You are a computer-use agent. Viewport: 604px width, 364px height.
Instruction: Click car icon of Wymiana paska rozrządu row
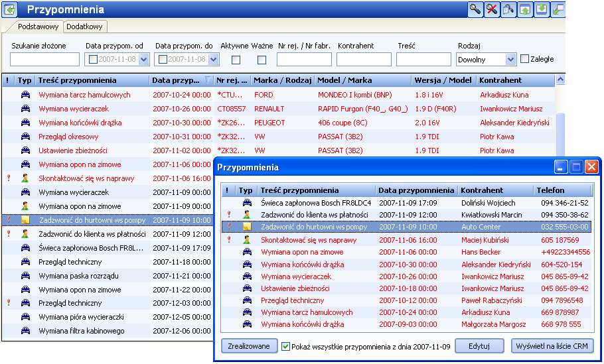(x=25, y=276)
